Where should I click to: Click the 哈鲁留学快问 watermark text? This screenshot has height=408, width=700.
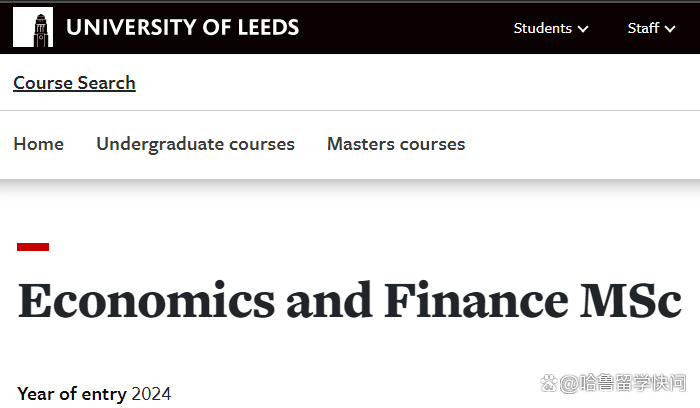click(x=622, y=383)
